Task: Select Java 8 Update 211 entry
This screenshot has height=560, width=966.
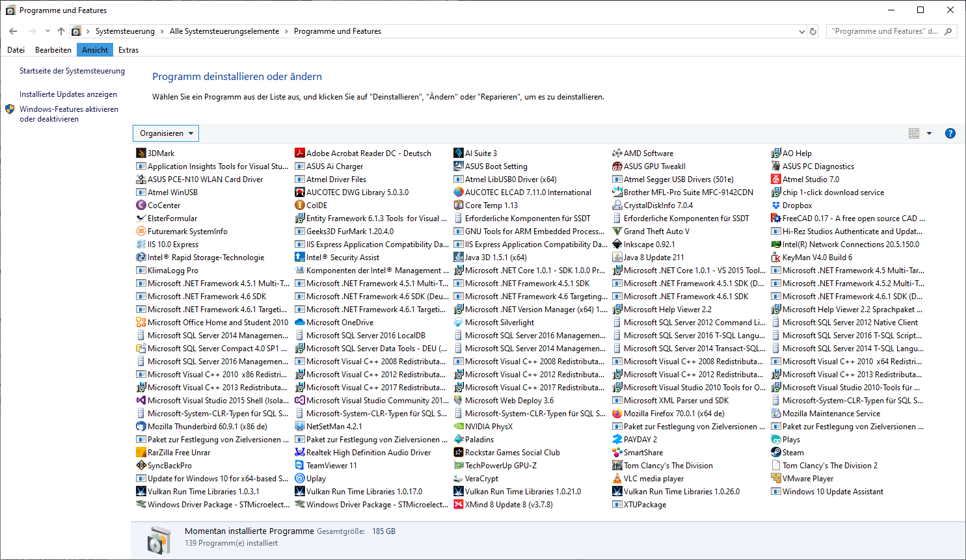Action: point(648,258)
